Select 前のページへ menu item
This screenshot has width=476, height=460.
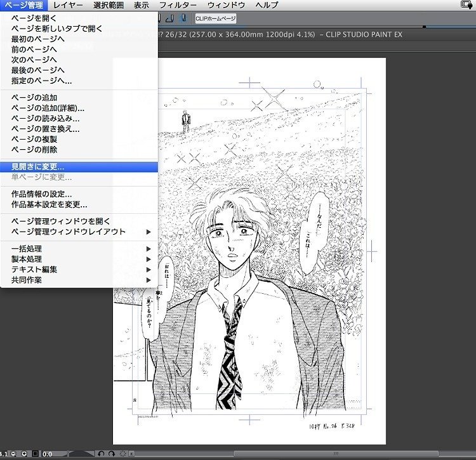[79, 49]
